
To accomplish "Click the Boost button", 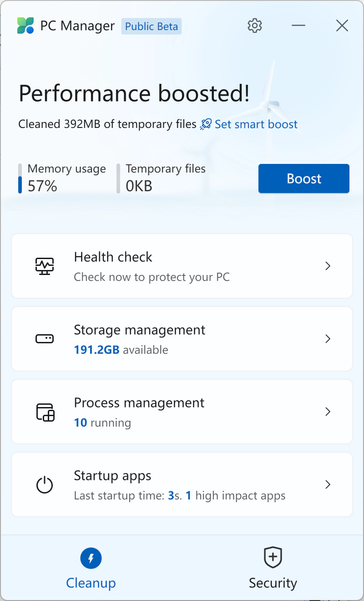I will 304,178.
